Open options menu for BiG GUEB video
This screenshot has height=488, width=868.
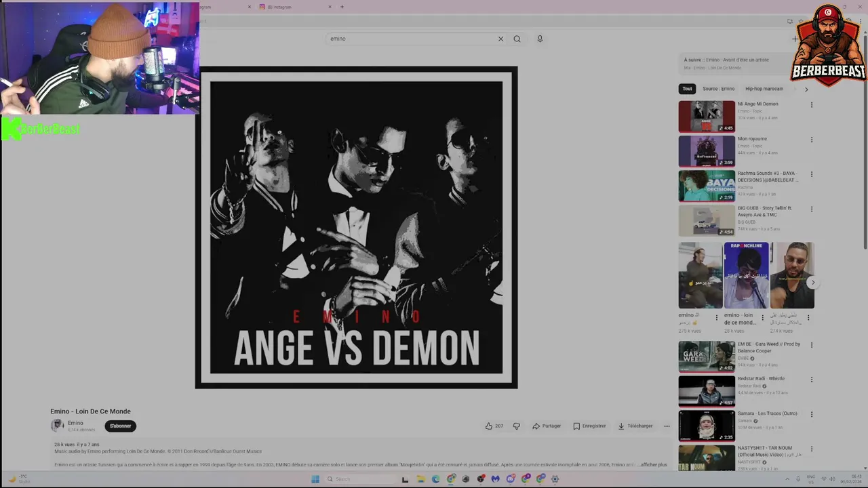[812, 209]
